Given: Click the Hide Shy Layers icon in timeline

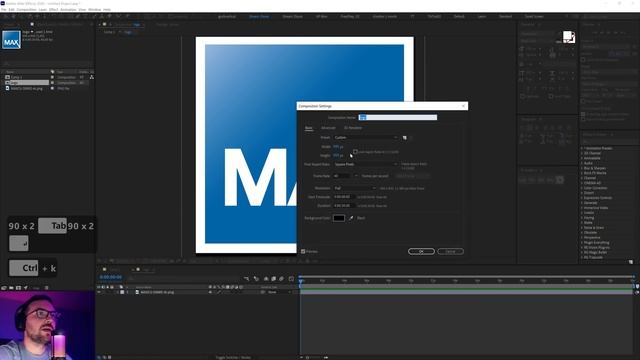Looking at the screenshot, I should click(x=266, y=279).
